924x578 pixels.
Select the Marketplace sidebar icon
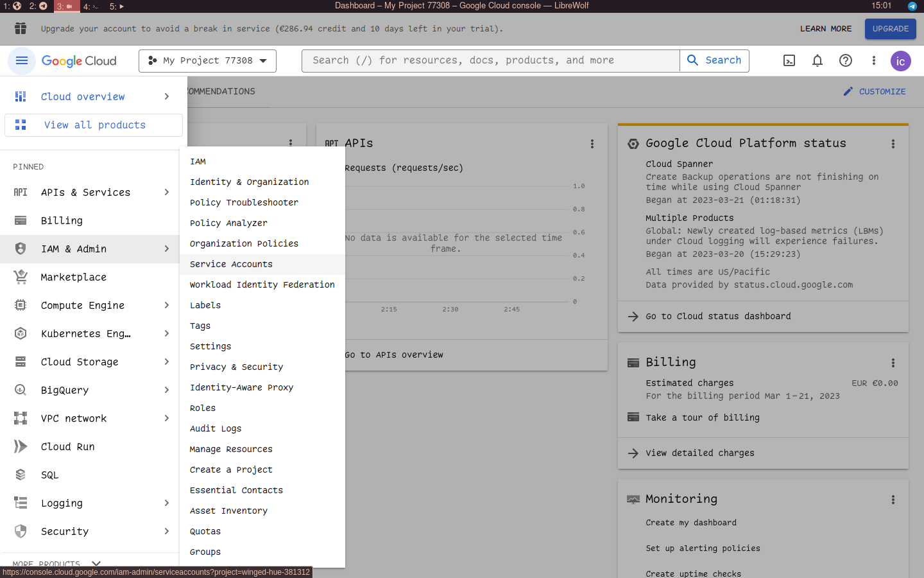tap(20, 277)
